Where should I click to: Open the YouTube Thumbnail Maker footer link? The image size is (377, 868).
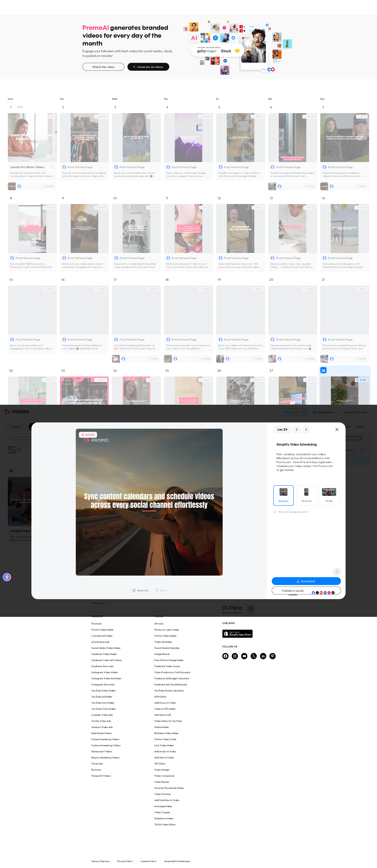[x=169, y=788]
